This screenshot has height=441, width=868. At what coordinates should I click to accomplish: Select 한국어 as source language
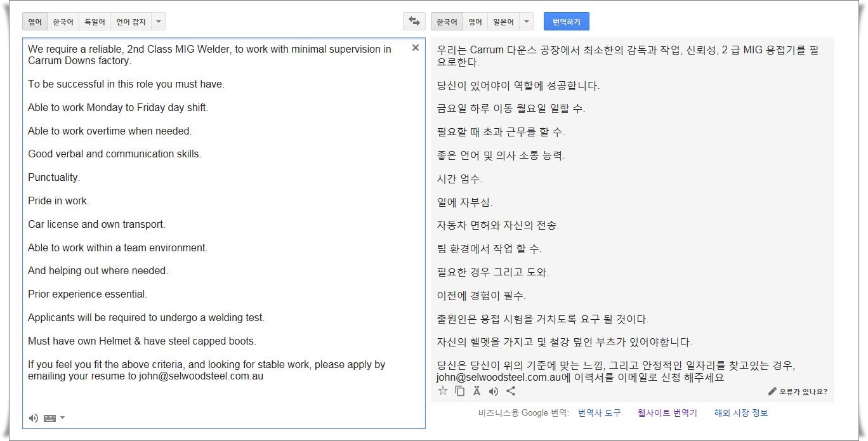63,22
